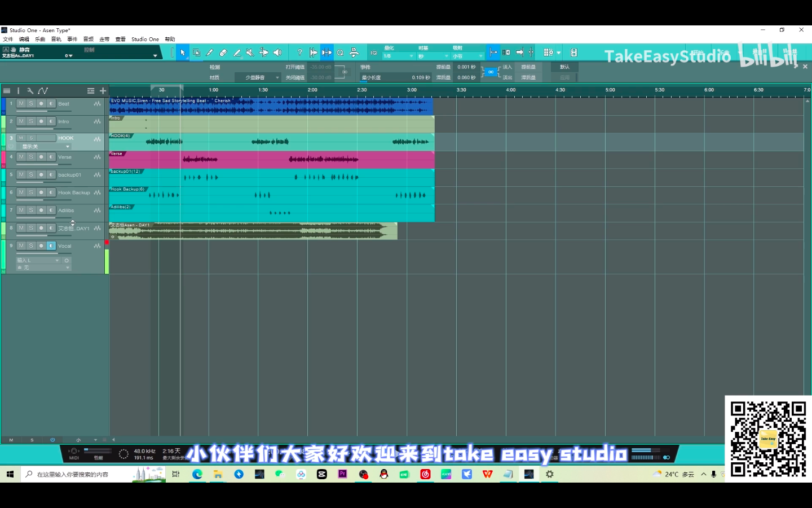Open Task View on the taskbar
Viewport: 812px width, 508px height.
[176, 474]
